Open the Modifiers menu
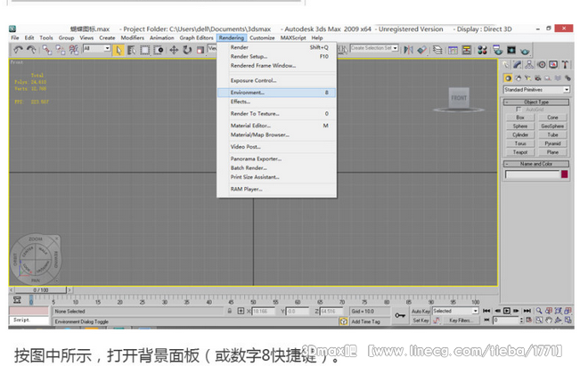 click(x=133, y=38)
